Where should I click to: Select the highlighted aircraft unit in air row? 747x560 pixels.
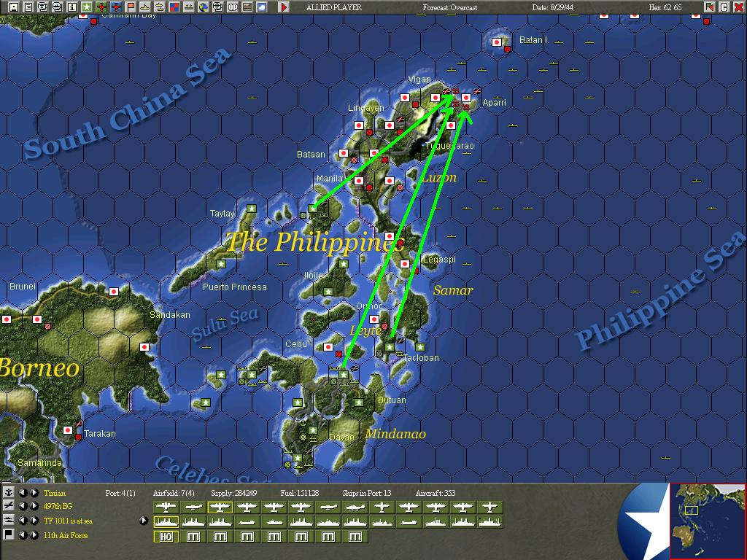coord(220,507)
